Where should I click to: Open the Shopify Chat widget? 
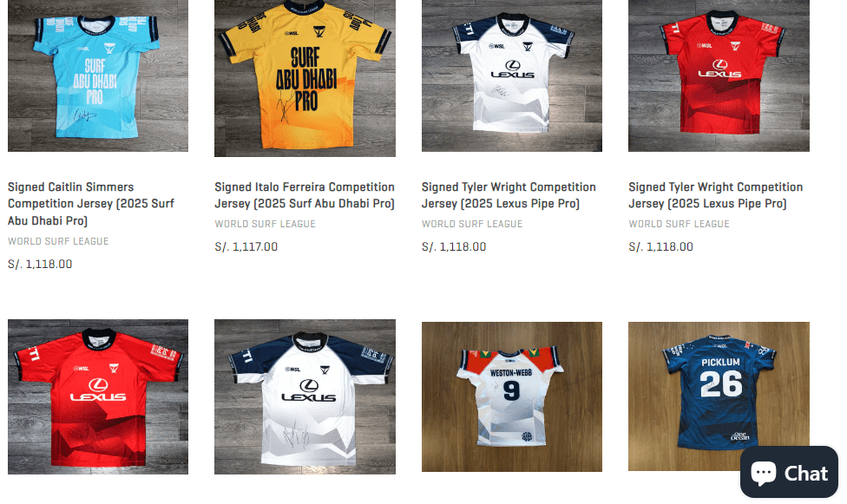[789, 472]
